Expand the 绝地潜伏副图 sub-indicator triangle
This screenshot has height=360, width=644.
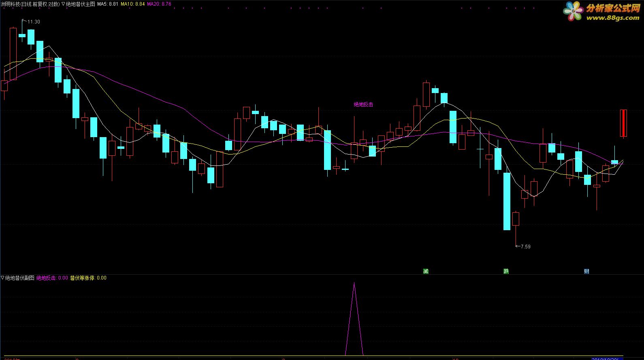point(3,278)
